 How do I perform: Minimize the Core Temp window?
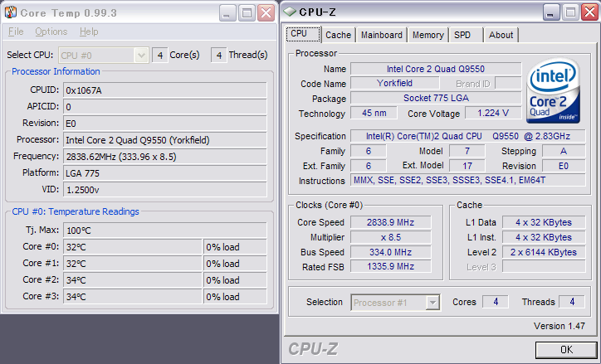point(227,13)
